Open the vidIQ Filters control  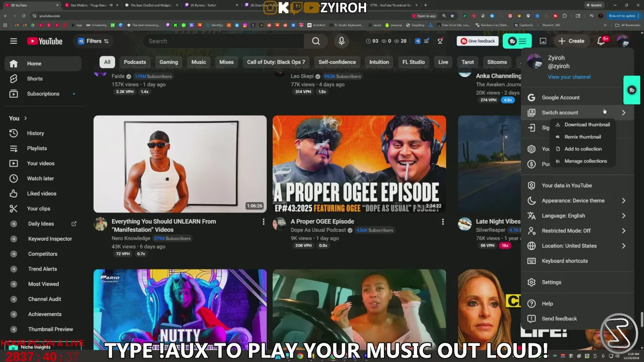click(94, 41)
